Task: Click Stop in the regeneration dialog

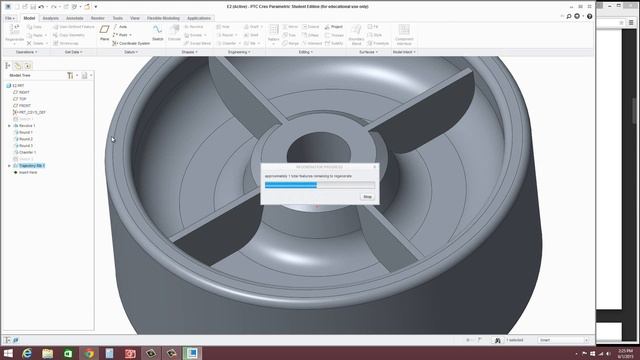Action: coord(367,197)
